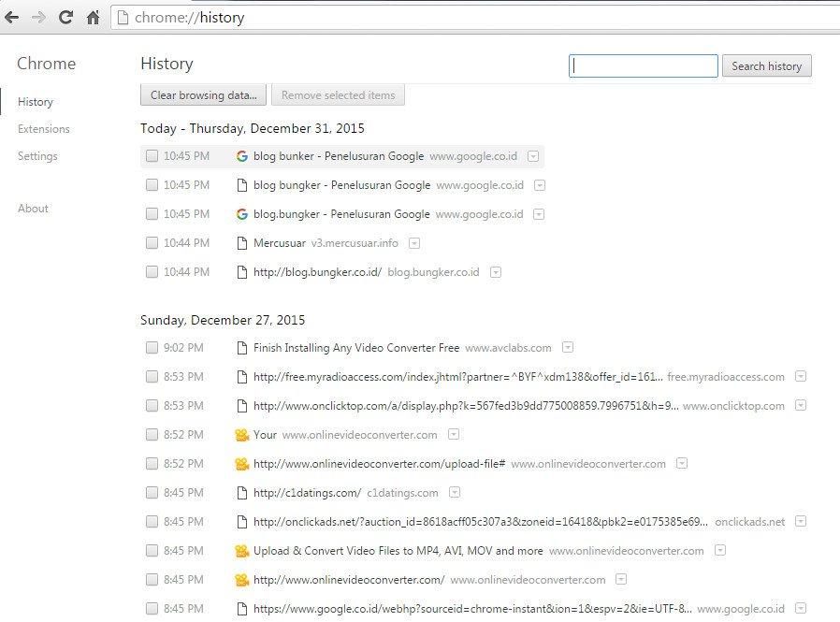Click page icon of blog bungker search entry

(242, 185)
